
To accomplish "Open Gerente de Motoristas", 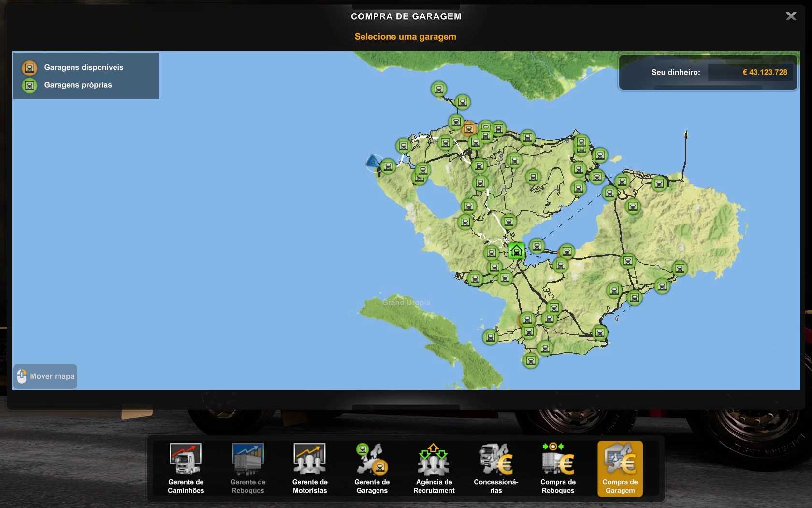I will click(310, 468).
